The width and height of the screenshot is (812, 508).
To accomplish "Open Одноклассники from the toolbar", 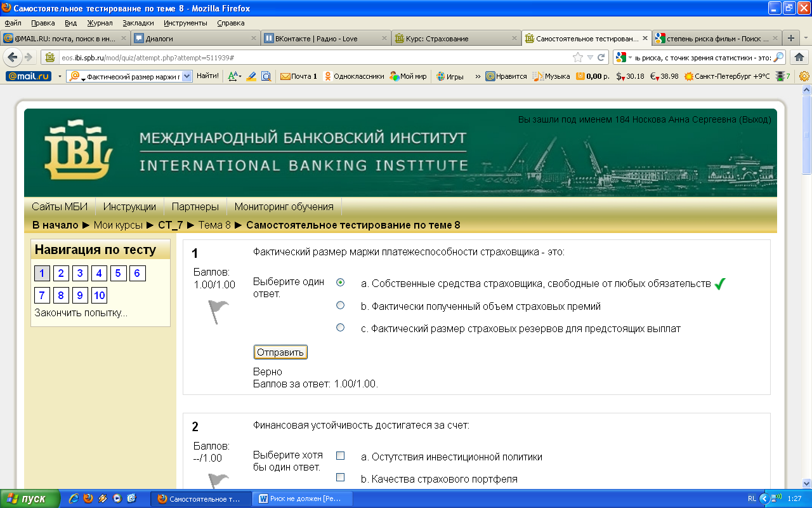I will (354, 76).
